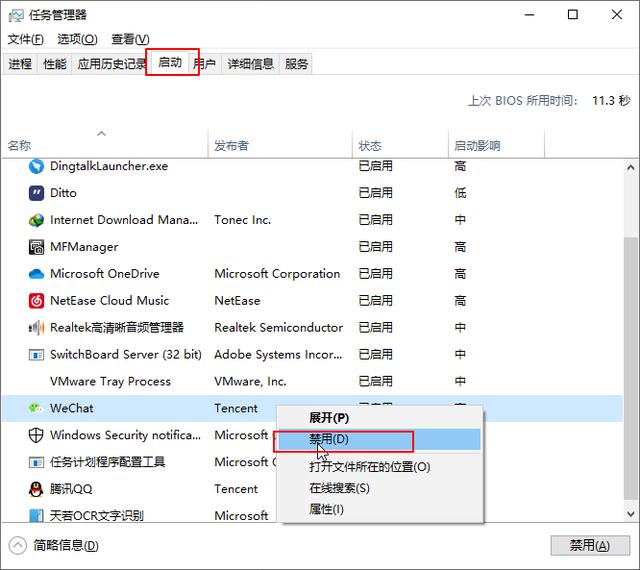Select the VMware Tray Process row
The image size is (640, 570).
coord(312,381)
